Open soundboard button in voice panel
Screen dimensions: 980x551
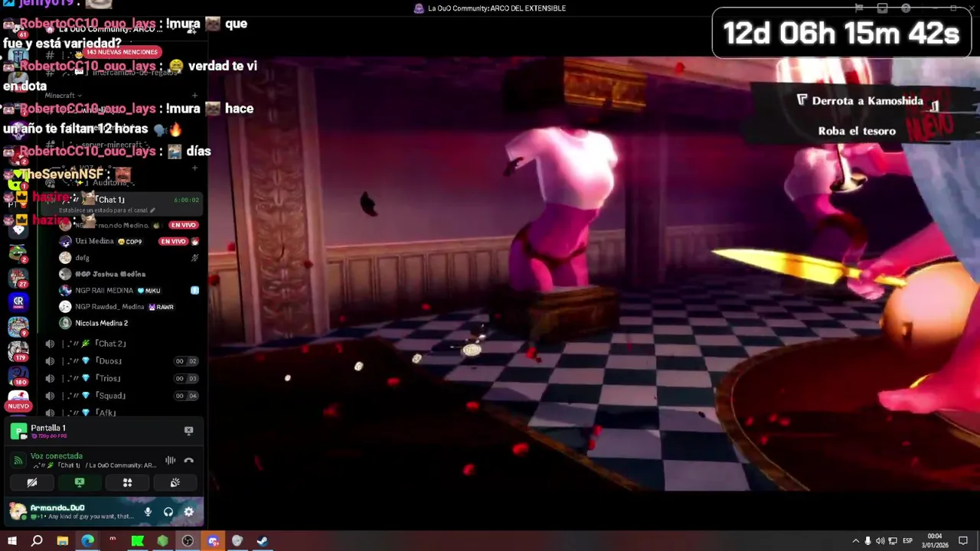point(175,483)
